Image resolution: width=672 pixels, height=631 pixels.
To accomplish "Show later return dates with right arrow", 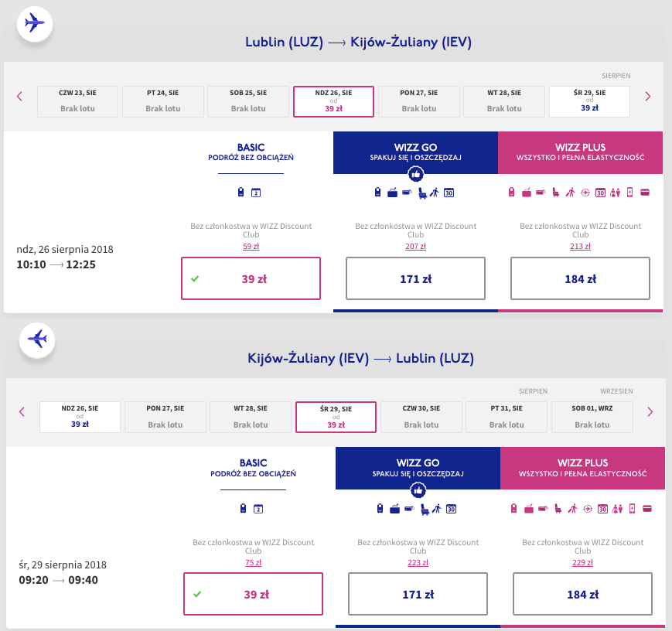I will [x=650, y=412].
